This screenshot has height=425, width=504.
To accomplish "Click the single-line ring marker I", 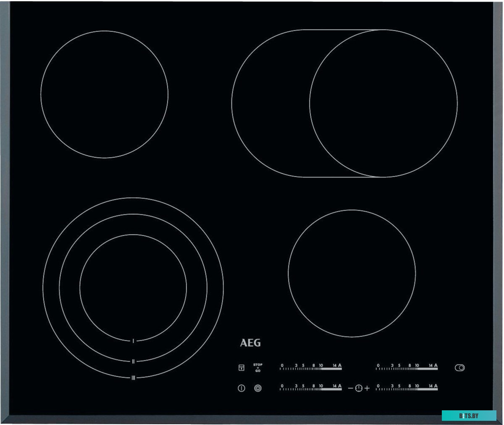I will [x=133, y=341].
